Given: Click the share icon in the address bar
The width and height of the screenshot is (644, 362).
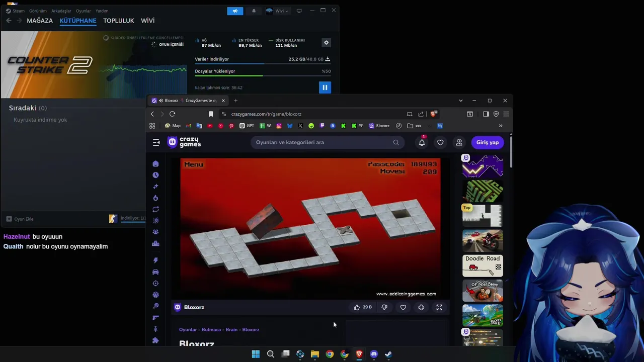Looking at the screenshot, I should [x=421, y=114].
